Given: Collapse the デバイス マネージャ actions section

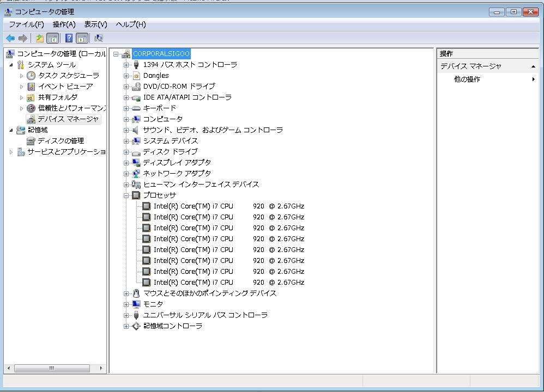Looking at the screenshot, I should pos(533,66).
